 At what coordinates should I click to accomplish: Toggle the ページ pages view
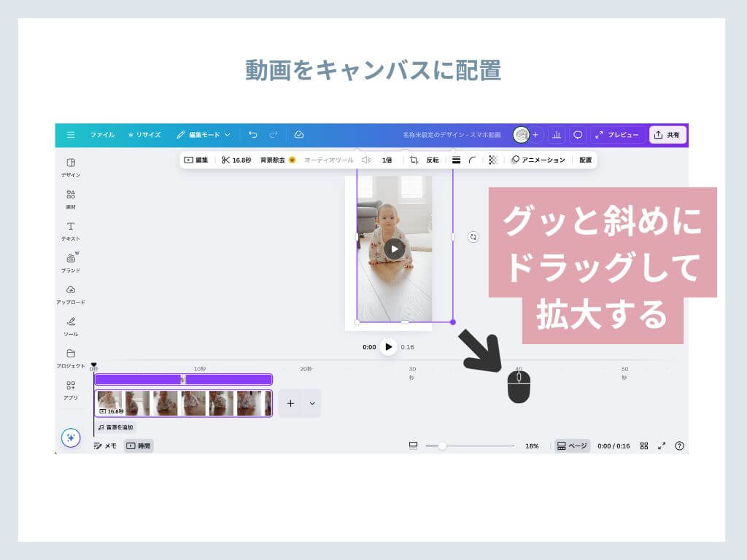pyautogui.click(x=571, y=446)
